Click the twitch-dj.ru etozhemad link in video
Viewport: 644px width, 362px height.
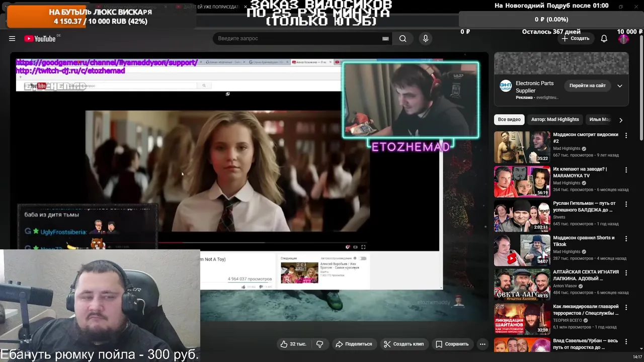pos(70,71)
